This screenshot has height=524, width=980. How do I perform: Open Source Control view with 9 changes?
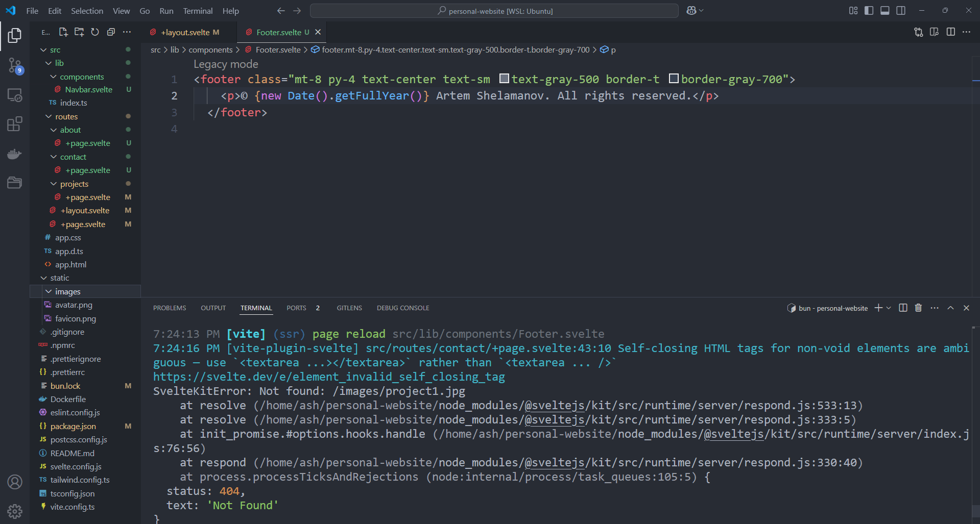click(x=15, y=65)
